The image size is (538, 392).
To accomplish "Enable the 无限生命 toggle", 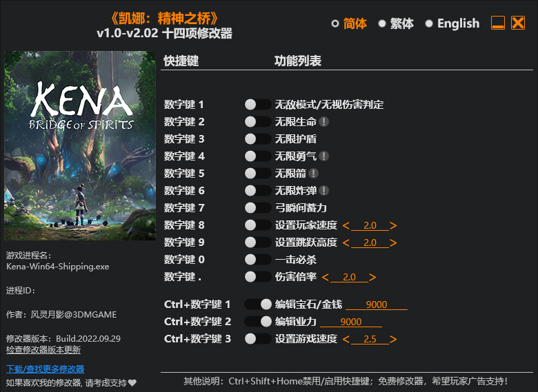I will pyautogui.click(x=258, y=122).
